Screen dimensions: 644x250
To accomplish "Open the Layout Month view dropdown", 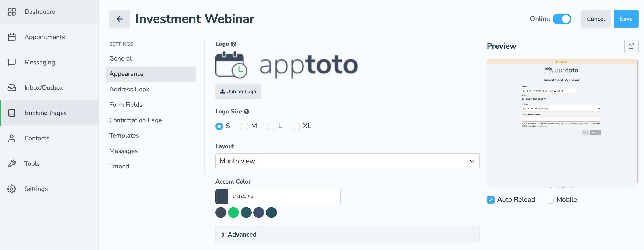I will coord(347,161).
